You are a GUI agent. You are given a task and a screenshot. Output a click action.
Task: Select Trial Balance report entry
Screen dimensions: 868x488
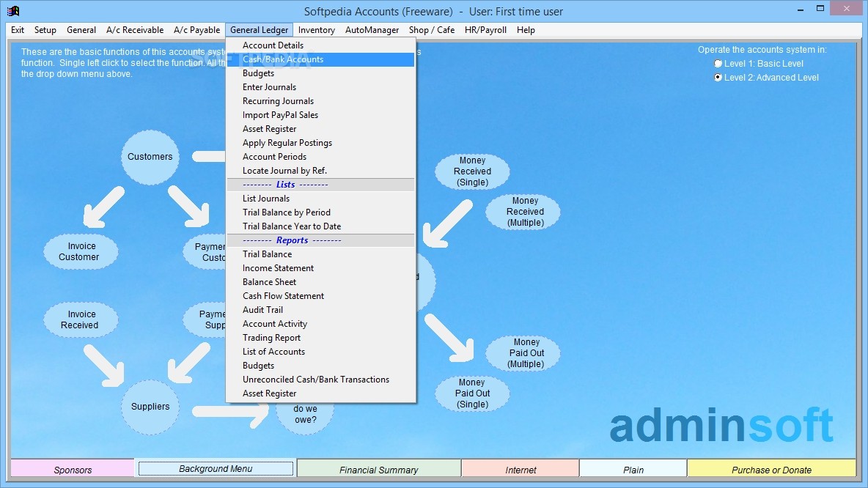point(320,254)
